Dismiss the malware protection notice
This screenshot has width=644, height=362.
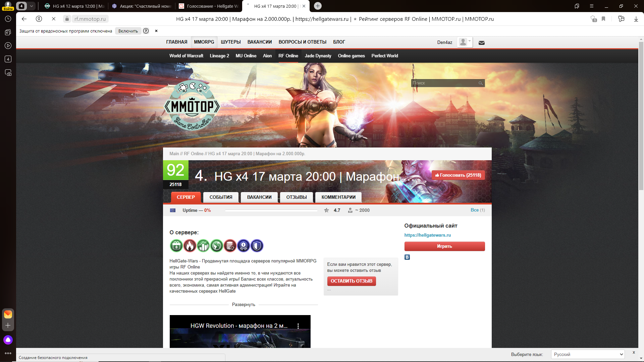point(156,31)
